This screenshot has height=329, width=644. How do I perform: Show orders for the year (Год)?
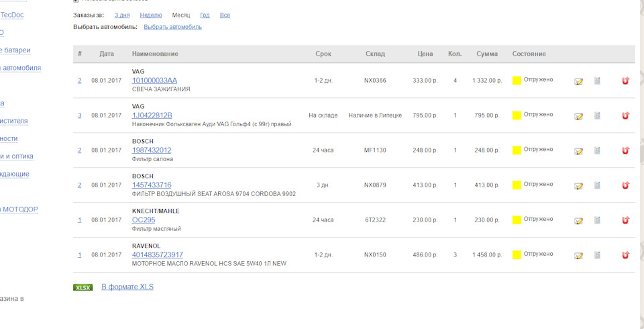[205, 15]
